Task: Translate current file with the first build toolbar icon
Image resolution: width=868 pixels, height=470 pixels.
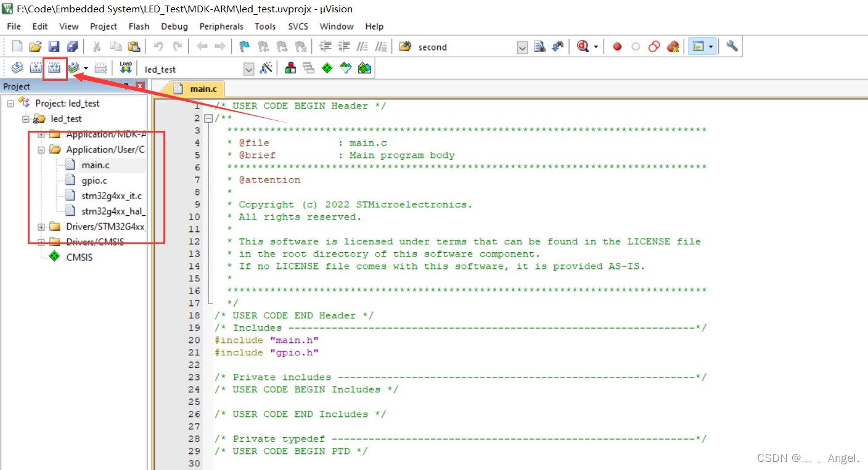Action: pyautogui.click(x=17, y=68)
